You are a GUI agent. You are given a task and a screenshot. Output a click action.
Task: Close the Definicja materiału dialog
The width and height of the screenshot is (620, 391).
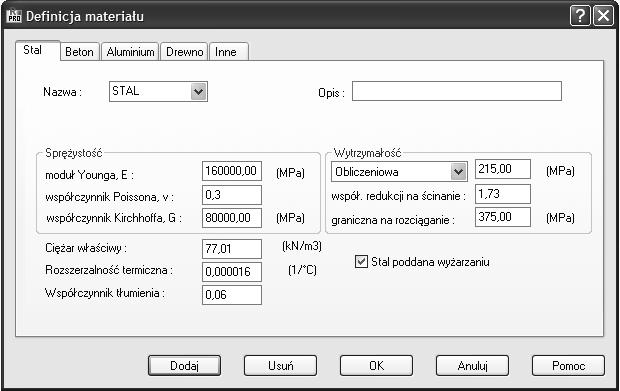point(603,16)
